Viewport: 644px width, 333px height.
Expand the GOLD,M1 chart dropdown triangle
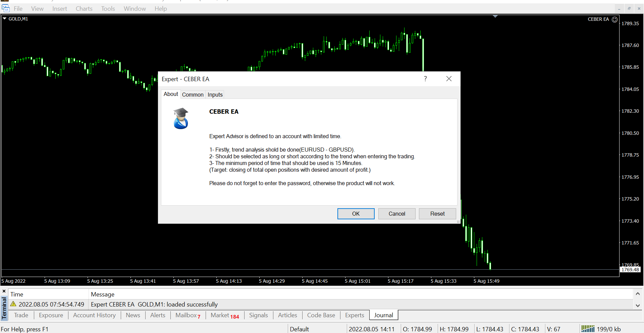[x=5, y=19]
